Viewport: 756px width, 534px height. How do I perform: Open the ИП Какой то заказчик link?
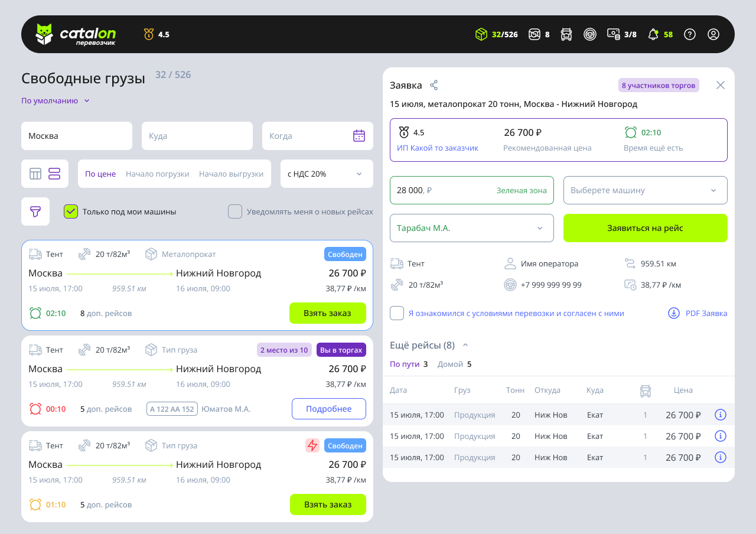pyautogui.click(x=438, y=148)
